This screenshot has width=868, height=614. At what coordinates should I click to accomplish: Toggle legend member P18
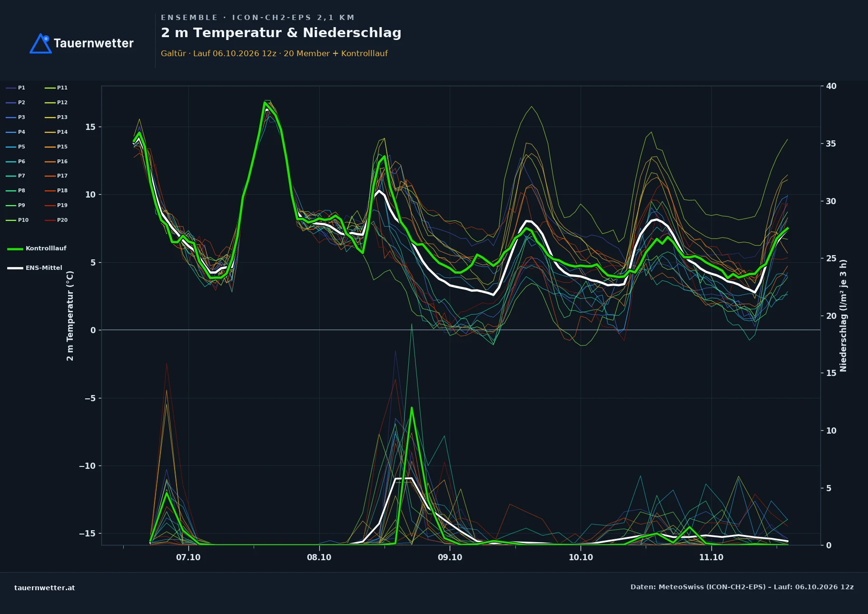pos(56,190)
